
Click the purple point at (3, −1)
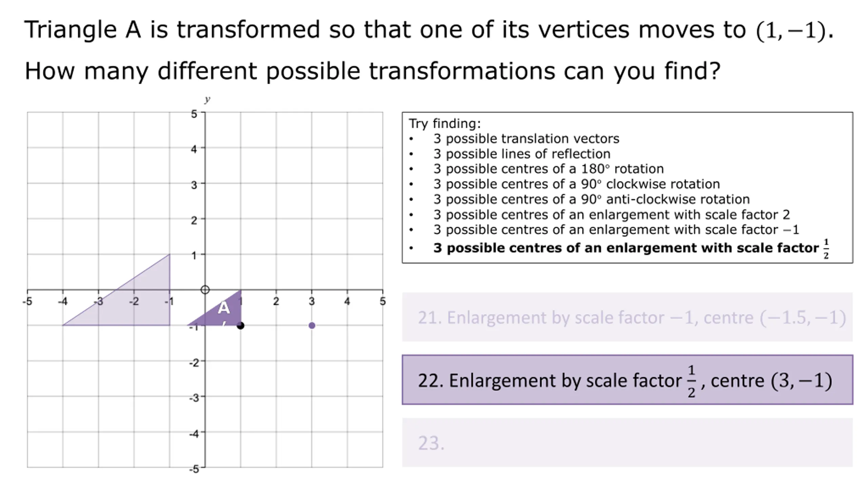pos(312,325)
